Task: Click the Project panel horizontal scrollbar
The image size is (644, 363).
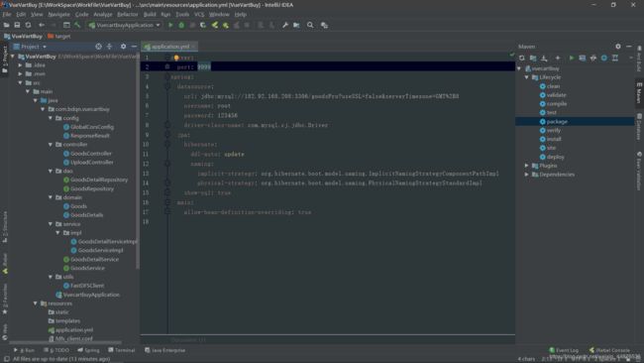Action: pos(65,342)
